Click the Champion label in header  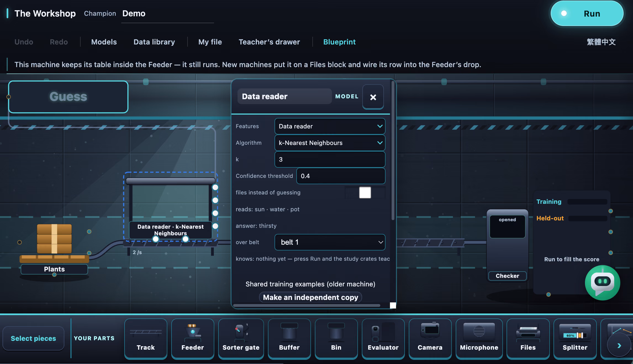click(x=100, y=13)
